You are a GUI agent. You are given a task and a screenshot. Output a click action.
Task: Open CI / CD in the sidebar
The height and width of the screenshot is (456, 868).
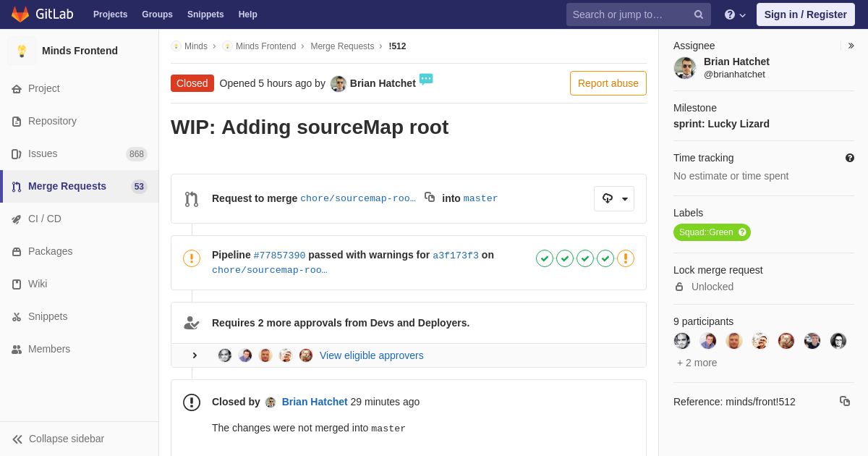(80, 219)
